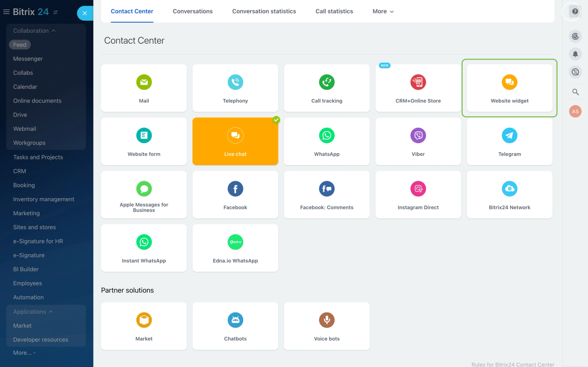Screen dimensions: 588x367
Task: Open the CRM+Online Store icon
Action: (418, 82)
